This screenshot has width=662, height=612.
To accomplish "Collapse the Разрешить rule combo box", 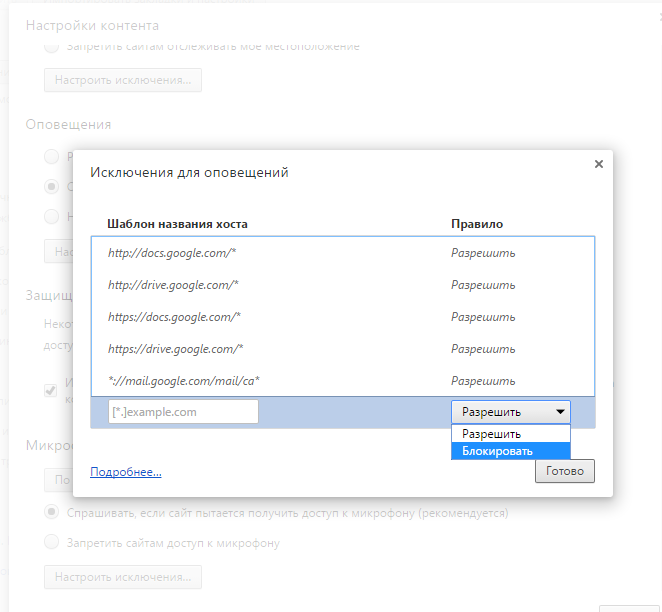I will pyautogui.click(x=510, y=411).
